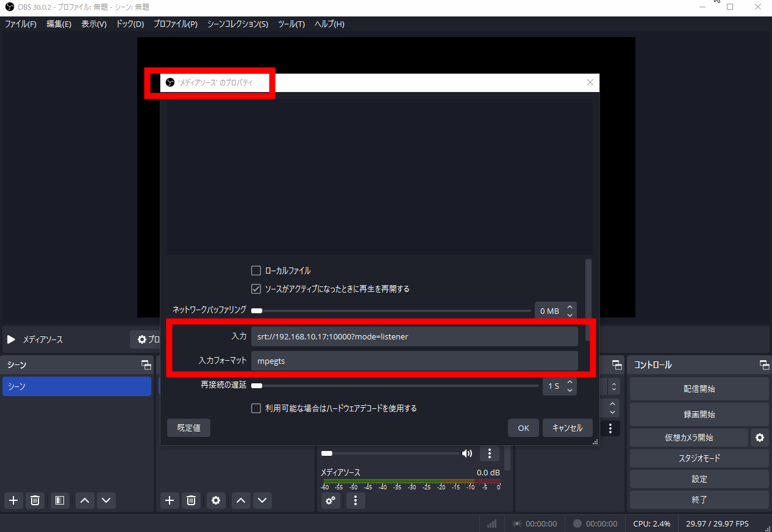Open the ツール(T) menu
This screenshot has height=532, width=772.
click(x=291, y=24)
